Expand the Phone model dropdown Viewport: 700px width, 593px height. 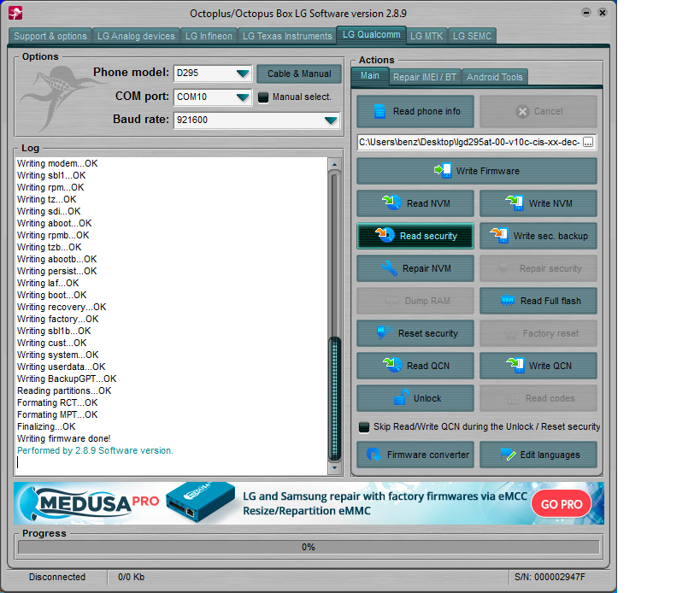coord(243,73)
